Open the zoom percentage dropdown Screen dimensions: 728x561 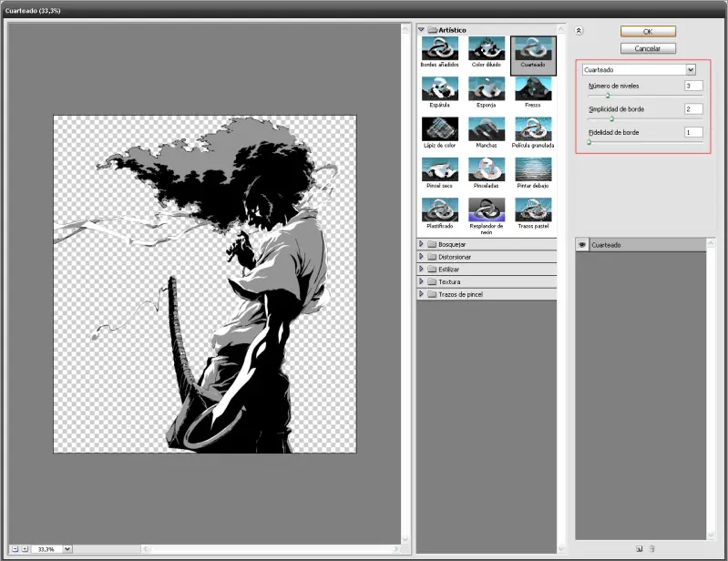67,549
